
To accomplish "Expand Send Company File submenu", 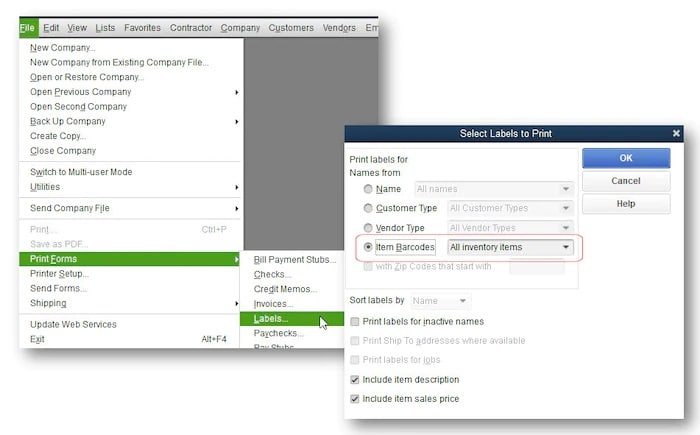I will [x=130, y=208].
